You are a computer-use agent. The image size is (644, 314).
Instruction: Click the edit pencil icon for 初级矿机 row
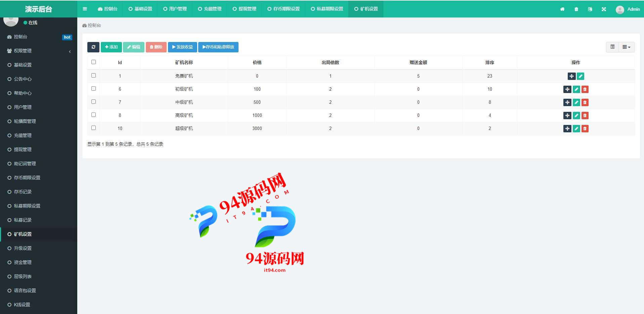click(576, 89)
